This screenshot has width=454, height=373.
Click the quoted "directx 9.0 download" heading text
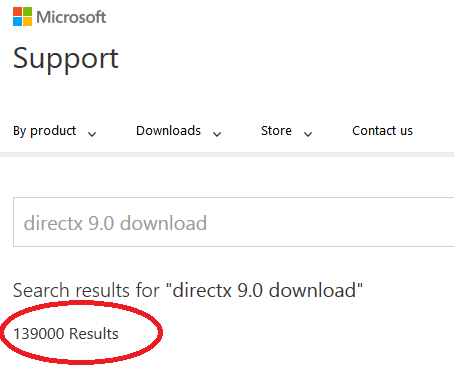(x=267, y=290)
